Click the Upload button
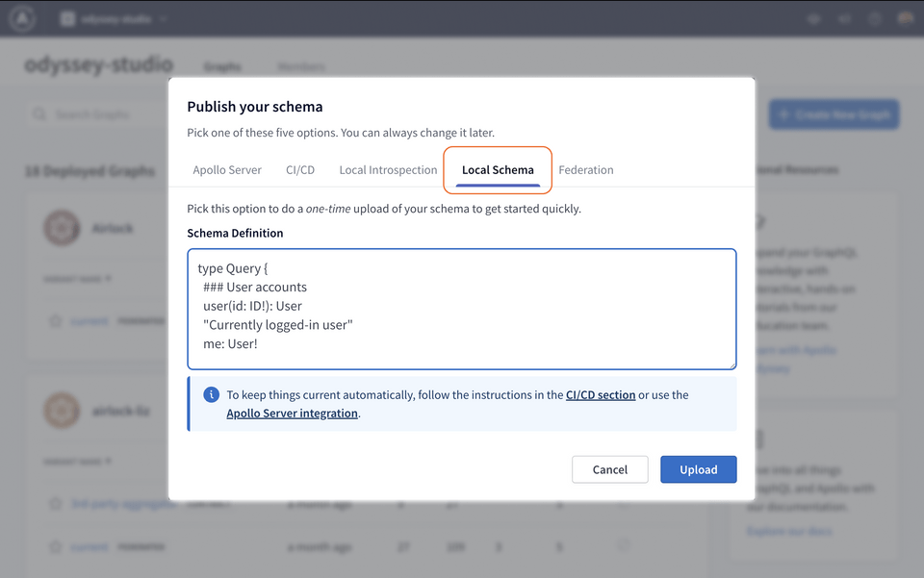924x578 pixels. (698, 469)
